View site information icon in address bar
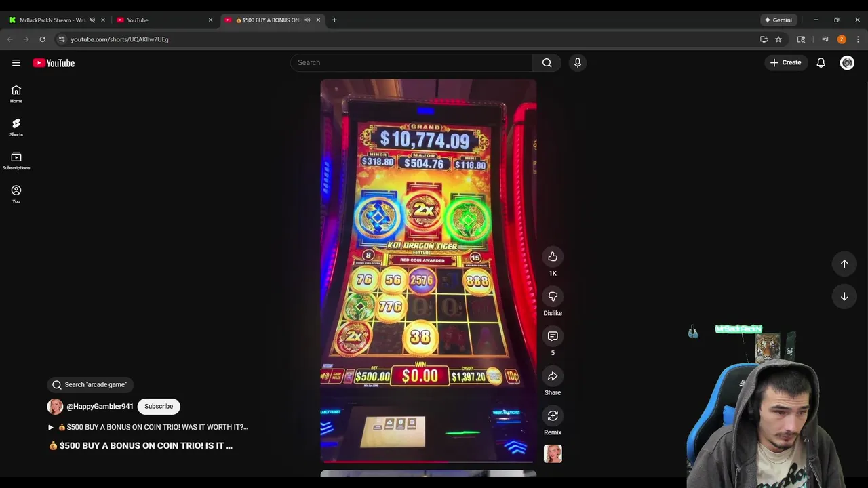 pyautogui.click(x=62, y=39)
